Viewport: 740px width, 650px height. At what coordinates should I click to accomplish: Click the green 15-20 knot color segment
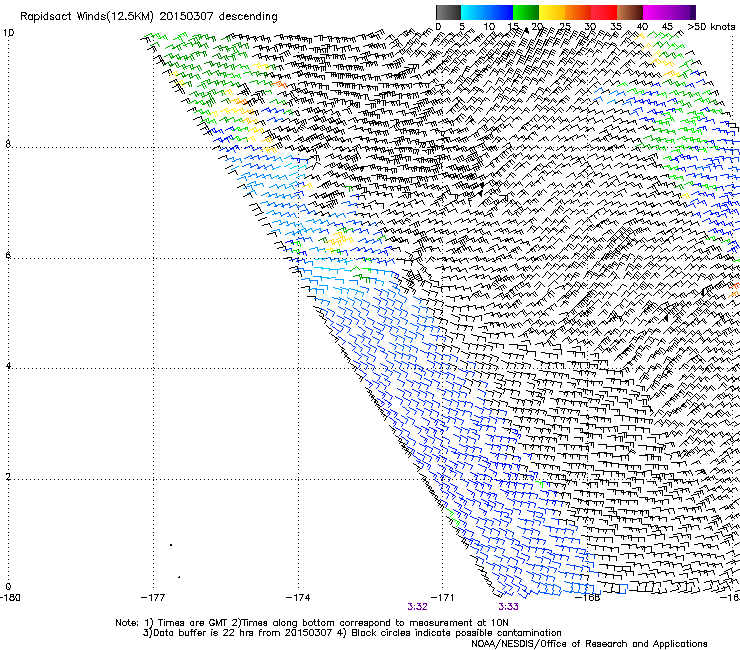pos(526,12)
